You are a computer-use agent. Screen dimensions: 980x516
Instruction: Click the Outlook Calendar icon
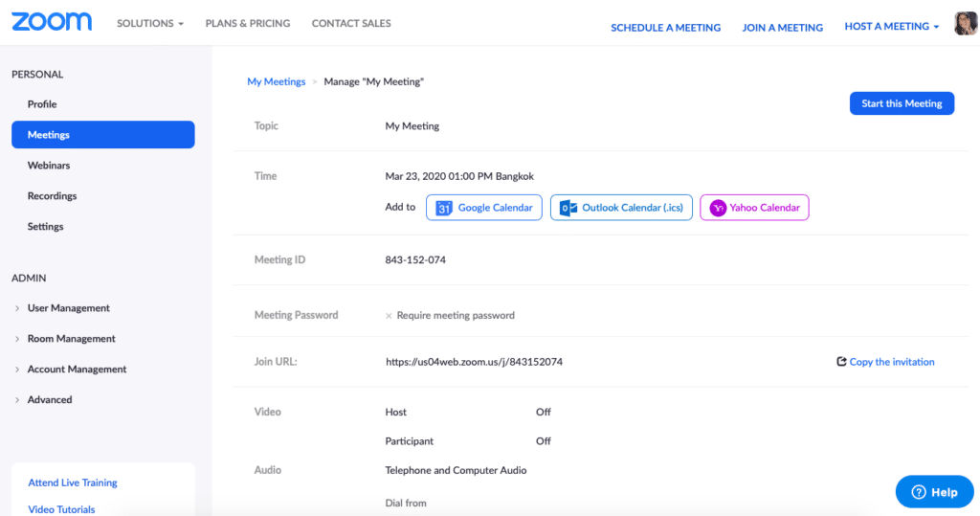coord(568,208)
